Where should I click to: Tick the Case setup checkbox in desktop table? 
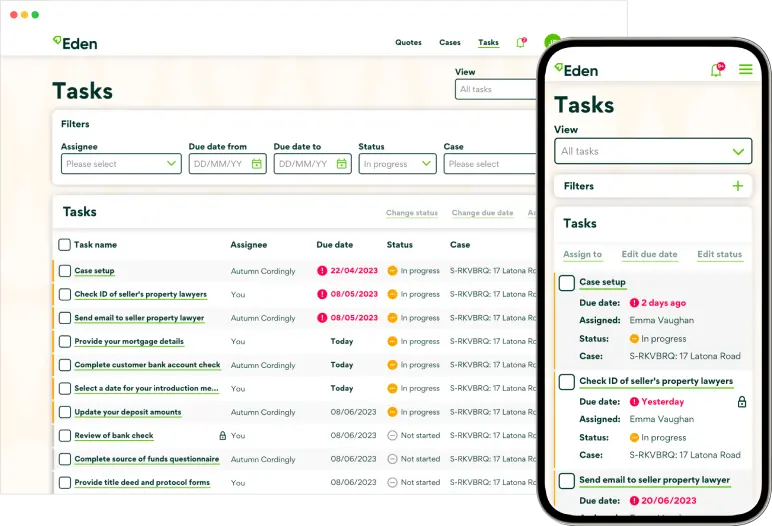coord(64,270)
